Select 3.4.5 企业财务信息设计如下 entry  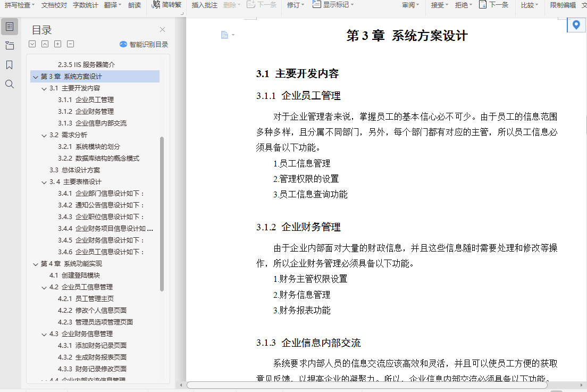point(101,240)
